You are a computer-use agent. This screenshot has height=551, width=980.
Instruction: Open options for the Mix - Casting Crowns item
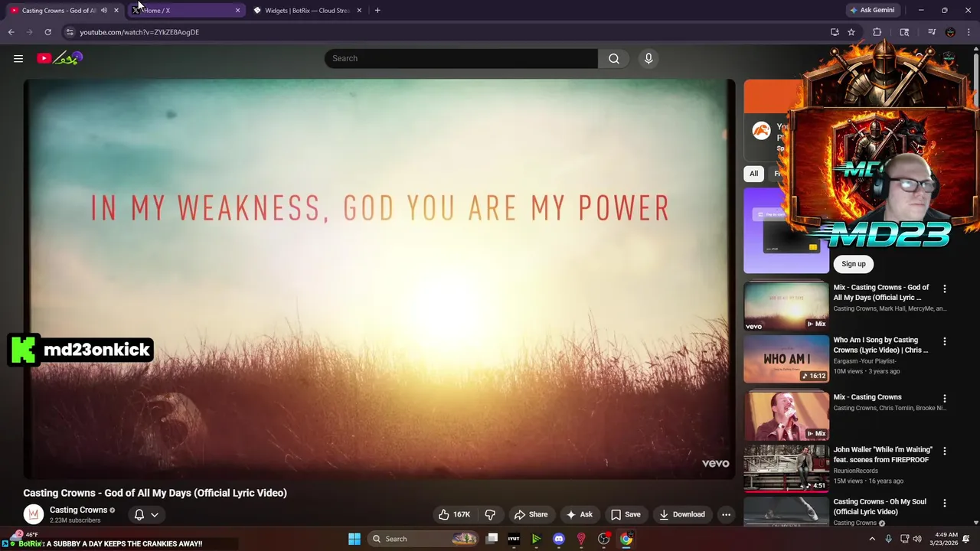point(944,398)
